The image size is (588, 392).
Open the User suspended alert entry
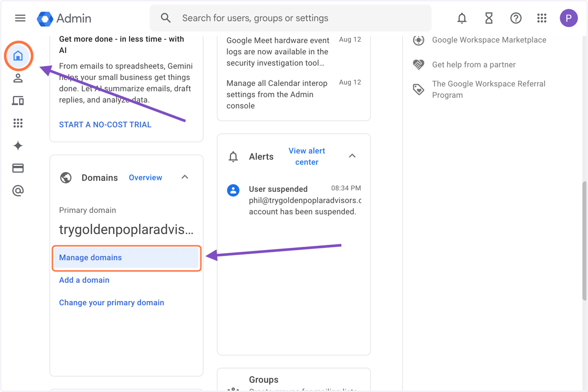point(294,200)
